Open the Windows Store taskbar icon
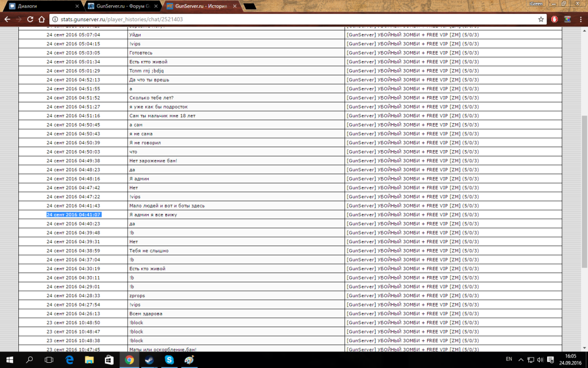The height and width of the screenshot is (368, 588). (x=109, y=359)
